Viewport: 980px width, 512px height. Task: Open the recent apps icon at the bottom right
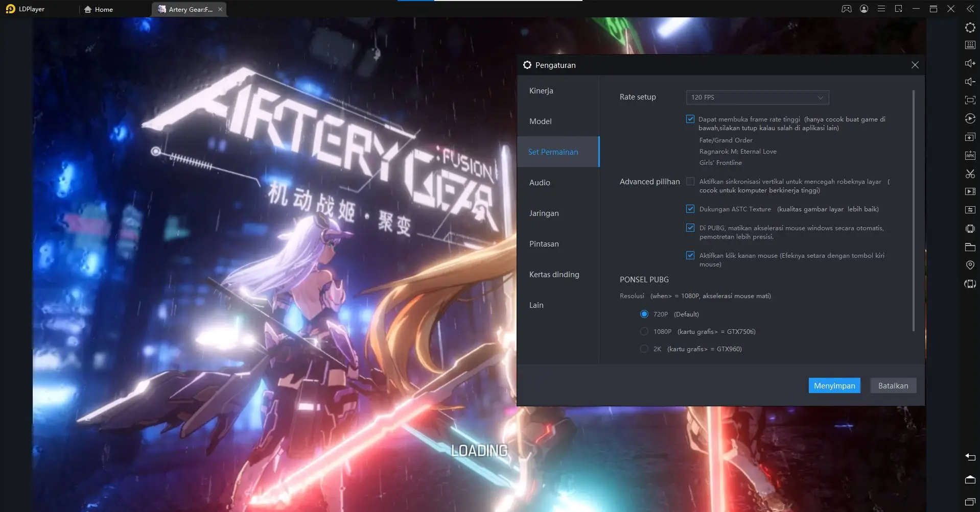pos(970,502)
